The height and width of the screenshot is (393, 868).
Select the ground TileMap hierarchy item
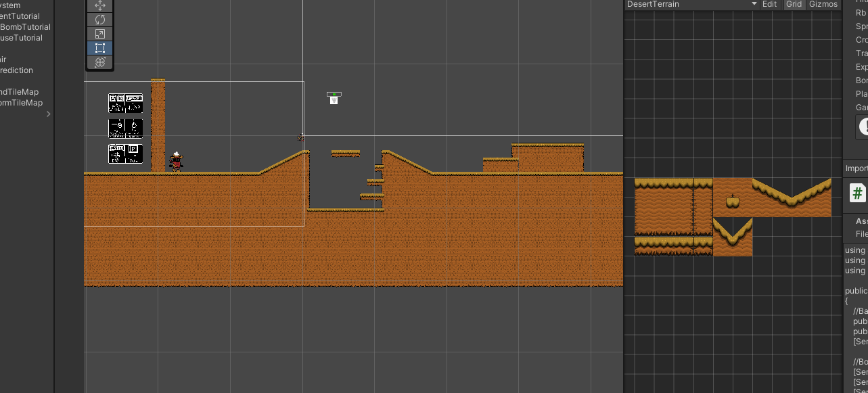[x=19, y=92]
